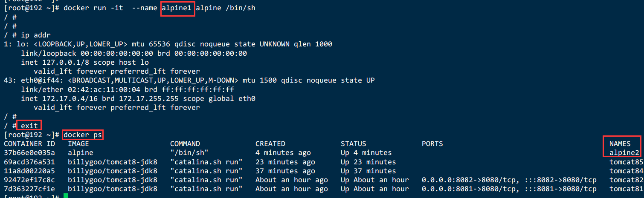
Task: Click the NAMES column header
Action: coord(620,144)
